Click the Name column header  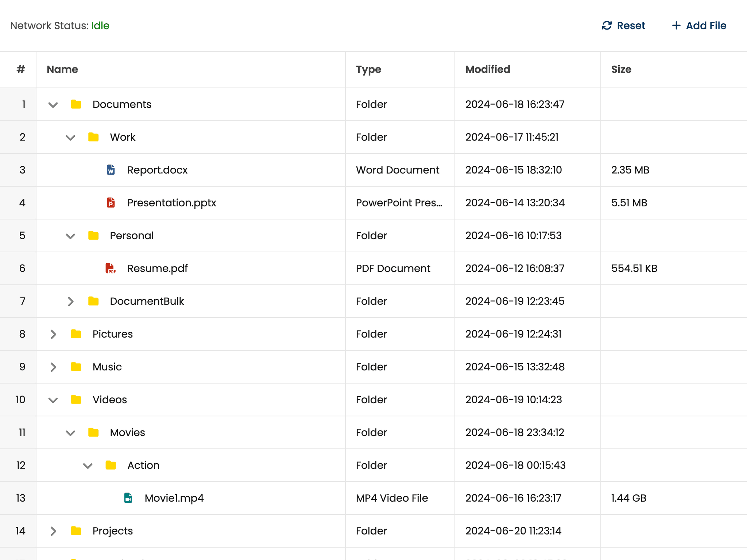[190, 69]
